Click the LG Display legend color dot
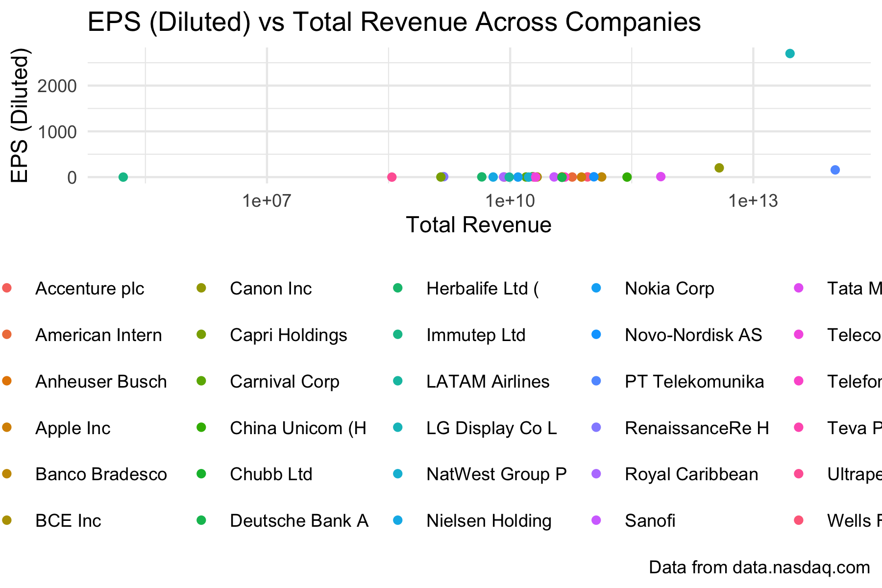This screenshot has height=588, width=882. coord(398,428)
